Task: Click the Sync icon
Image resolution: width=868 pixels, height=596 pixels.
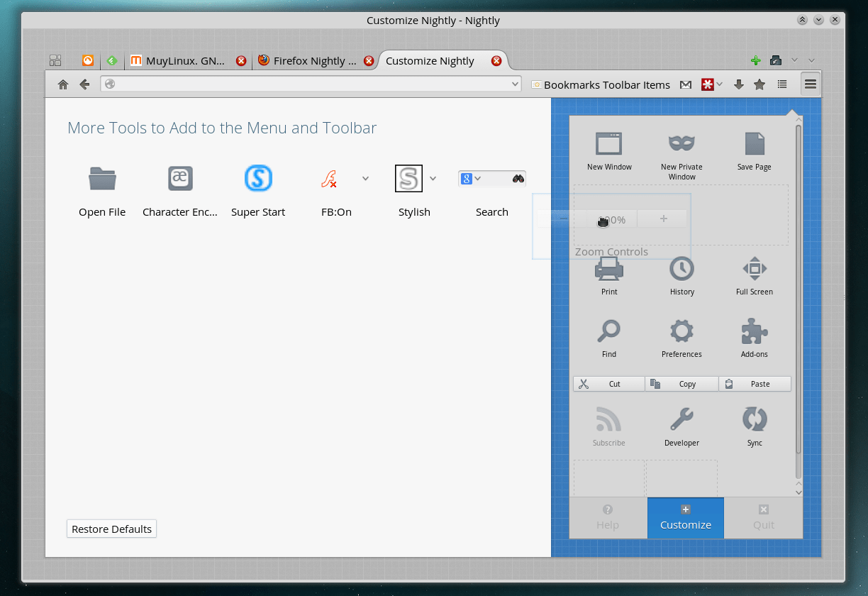Action: tap(754, 419)
